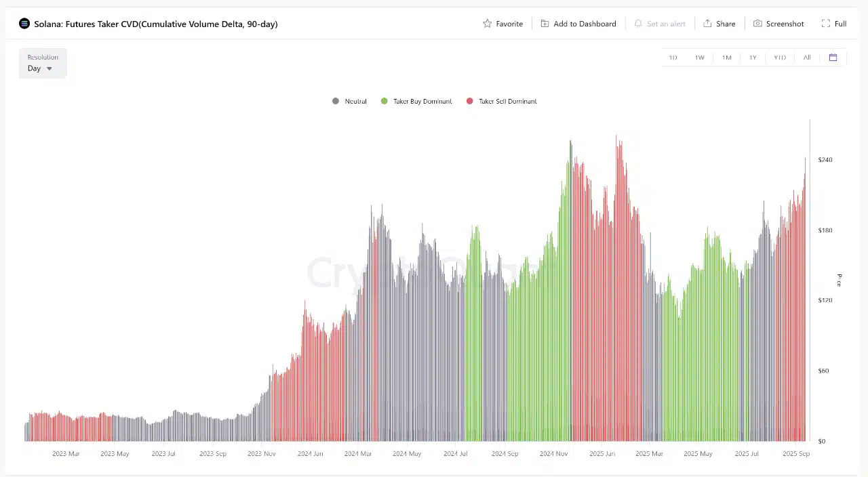The height and width of the screenshot is (477, 868).
Task: Click the Screenshot camera icon
Action: [x=757, y=24]
